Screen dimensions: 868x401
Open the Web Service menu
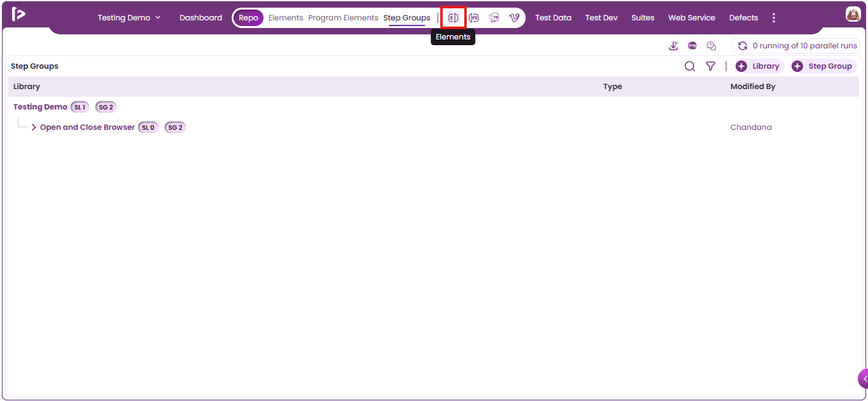coord(692,18)
